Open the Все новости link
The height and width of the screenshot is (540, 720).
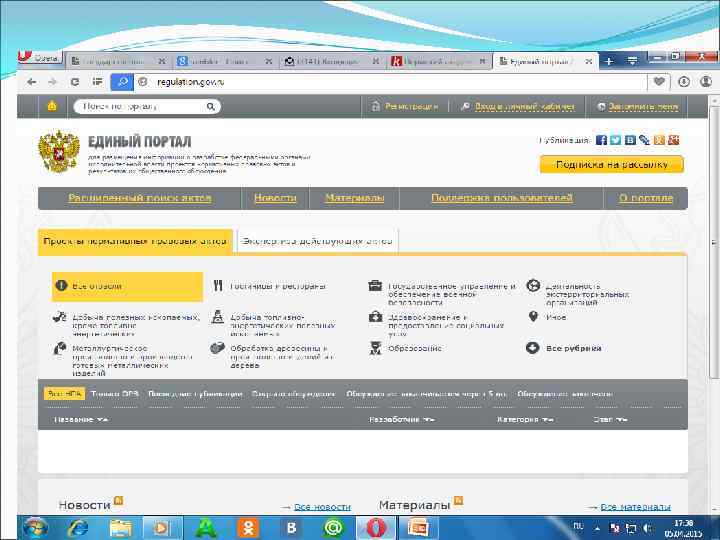[x=322, y=507]
